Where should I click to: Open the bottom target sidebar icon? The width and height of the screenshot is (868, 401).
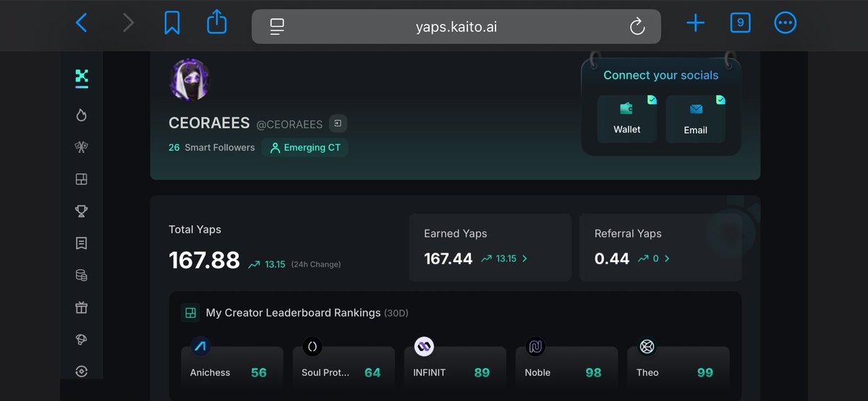[82, 371]
